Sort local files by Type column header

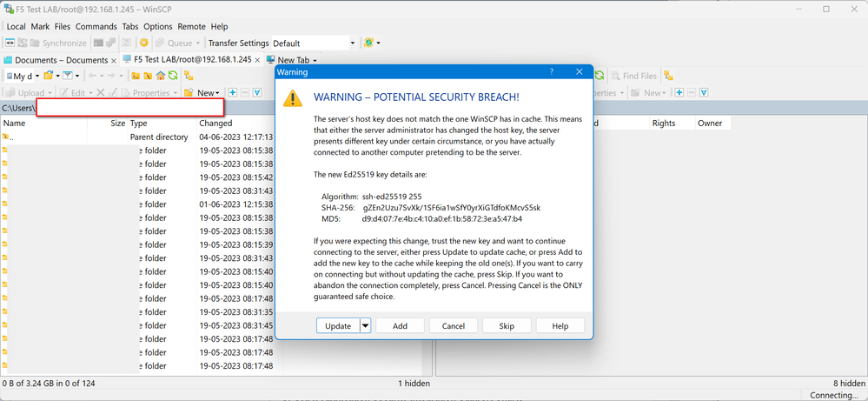tap(162, 123)
